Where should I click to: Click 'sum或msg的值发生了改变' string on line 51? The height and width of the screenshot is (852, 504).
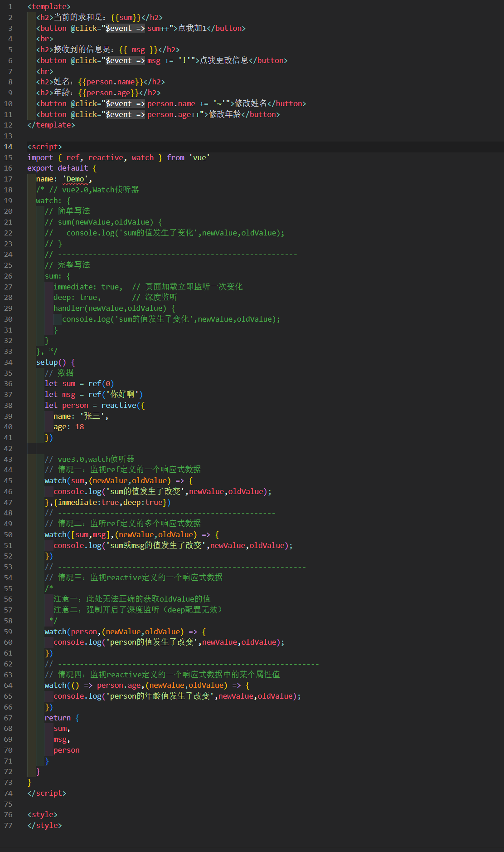point(156,545)
